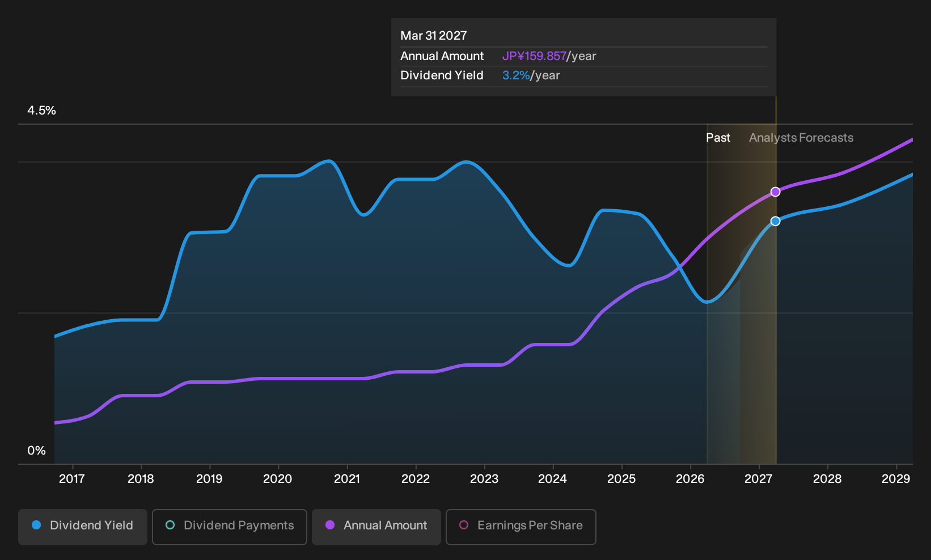Click the 0% y-axis label
931x560 pixels.
[x=36, y=451]
